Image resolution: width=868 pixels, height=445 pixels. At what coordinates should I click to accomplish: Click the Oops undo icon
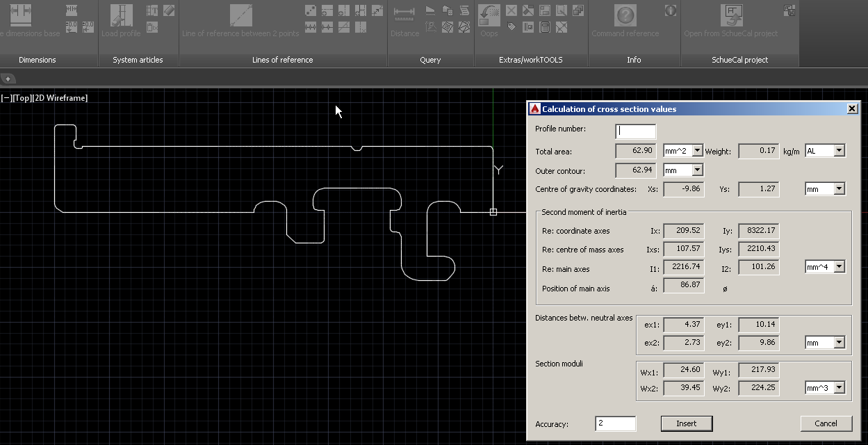[489, 17]
